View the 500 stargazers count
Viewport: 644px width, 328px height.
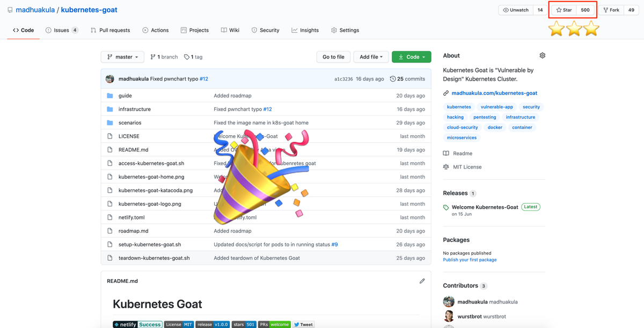pos(586,10)
